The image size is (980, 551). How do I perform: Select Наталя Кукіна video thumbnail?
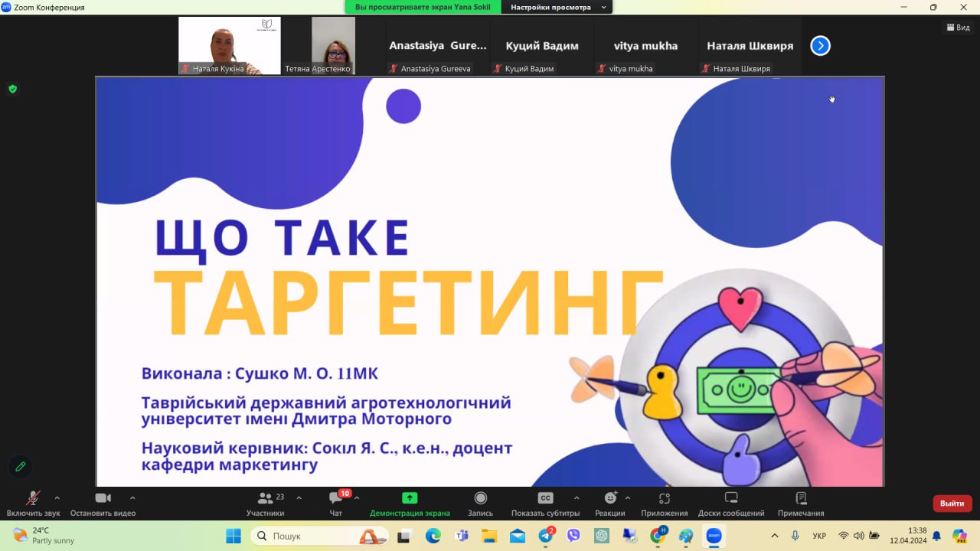(x=229, y=45)
